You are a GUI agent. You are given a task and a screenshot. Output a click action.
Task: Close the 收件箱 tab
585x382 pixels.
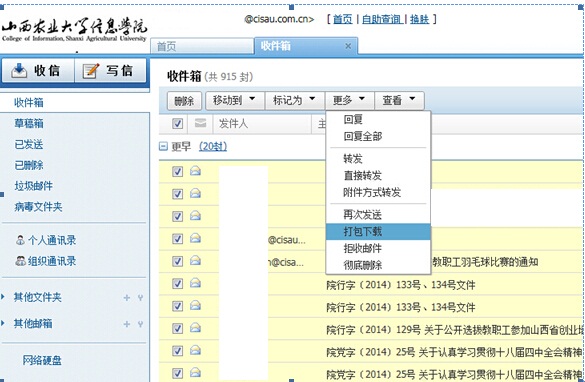click(x=348, y=46)
